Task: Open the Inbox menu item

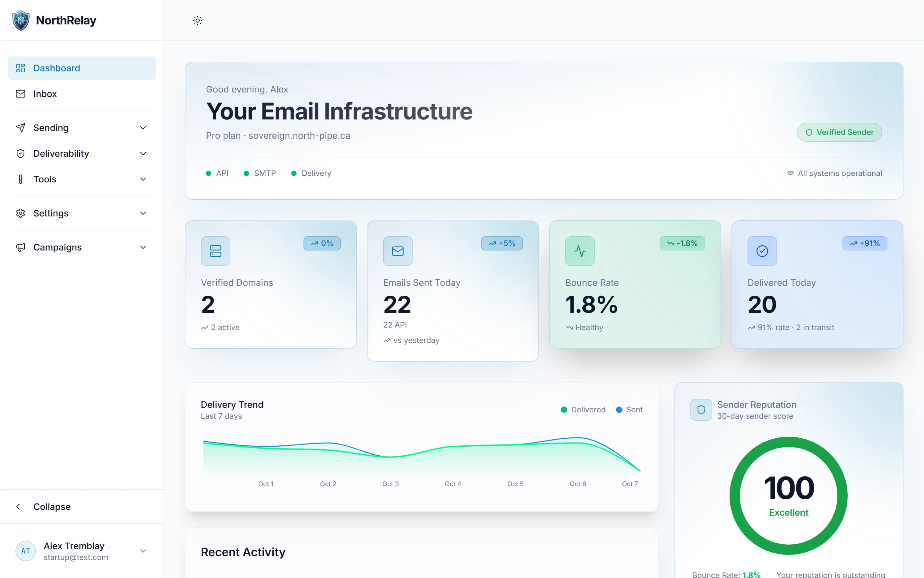Action: tap(82, 94)
